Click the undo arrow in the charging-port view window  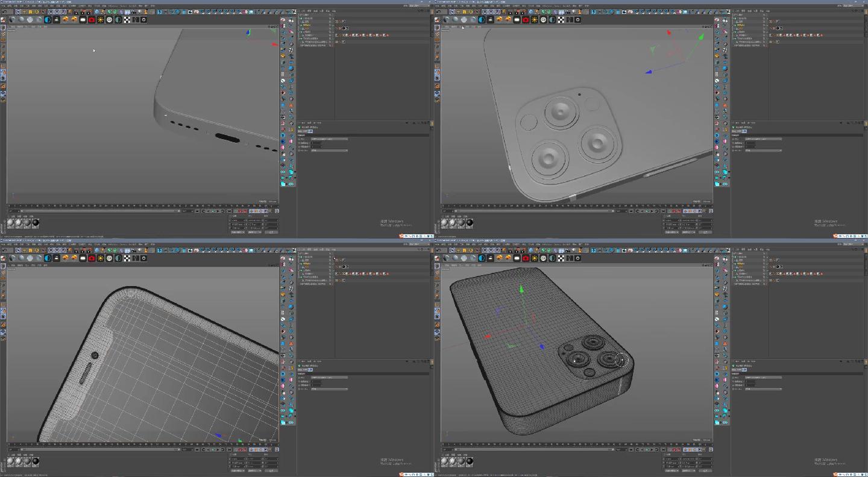pyautogui.click(x=5, y=12)
